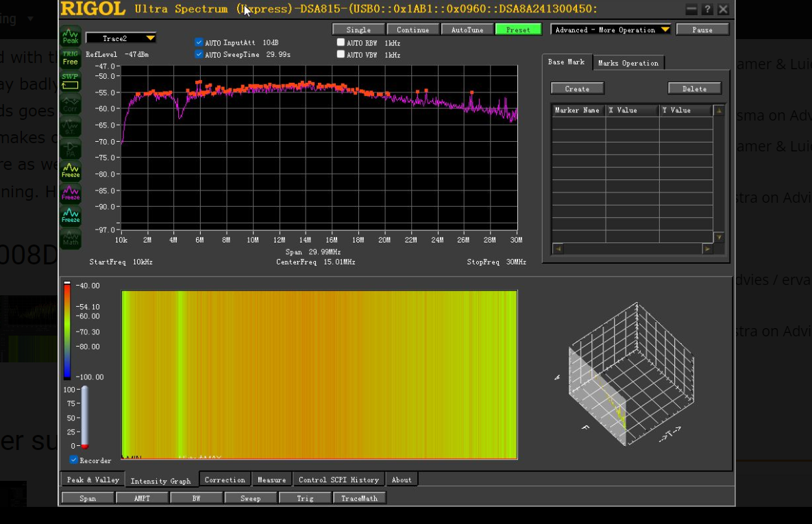
Task: Open the Trace2 dropdown
Action: [121, 38]
